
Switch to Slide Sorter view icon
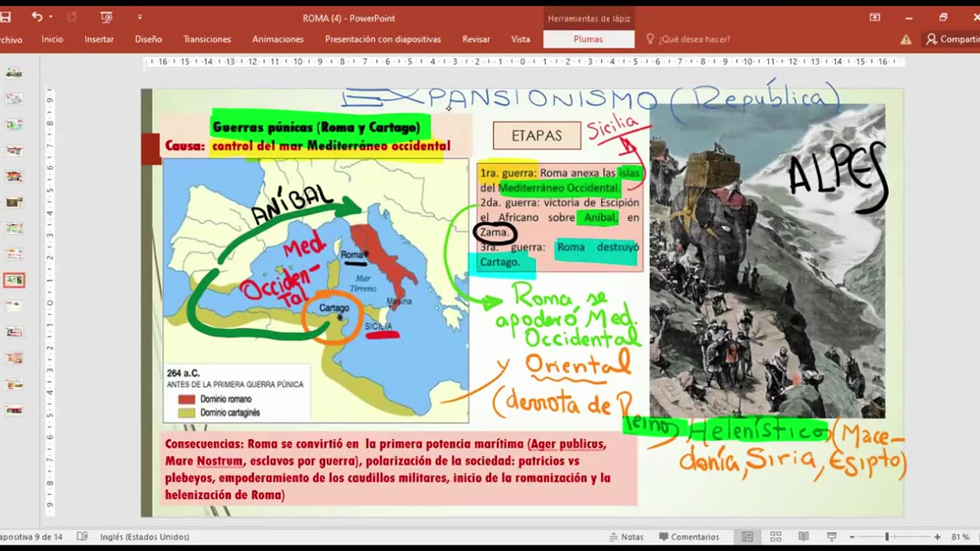pyautogui.click(x=776, y=536)
